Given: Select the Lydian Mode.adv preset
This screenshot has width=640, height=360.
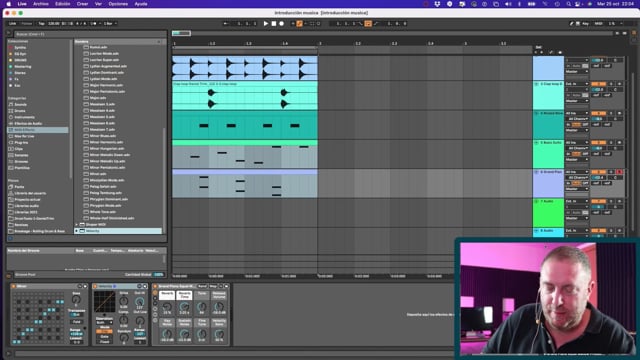Looking at the screenshot, I should 103,79.
